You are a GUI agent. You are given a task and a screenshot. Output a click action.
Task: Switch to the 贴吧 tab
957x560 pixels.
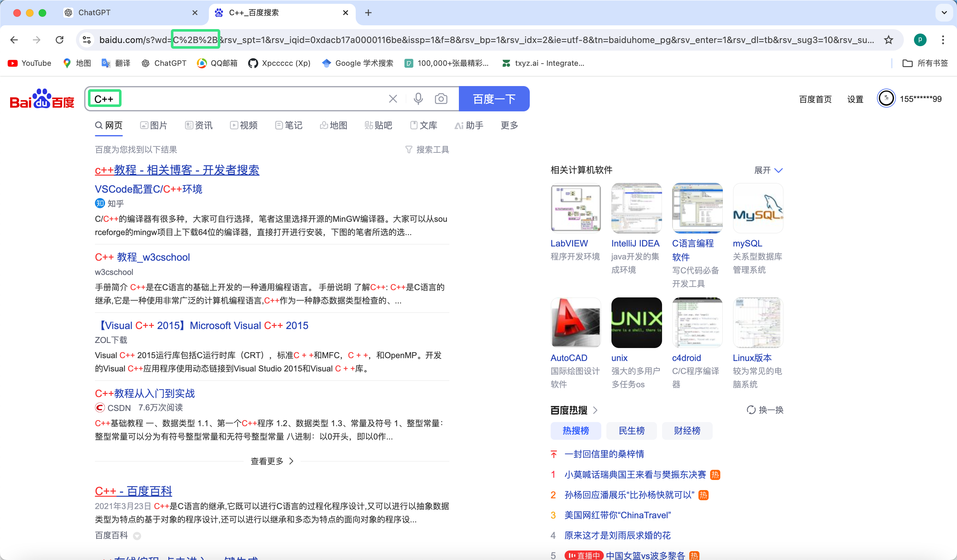pyautogui.click(x=378, y=125)
